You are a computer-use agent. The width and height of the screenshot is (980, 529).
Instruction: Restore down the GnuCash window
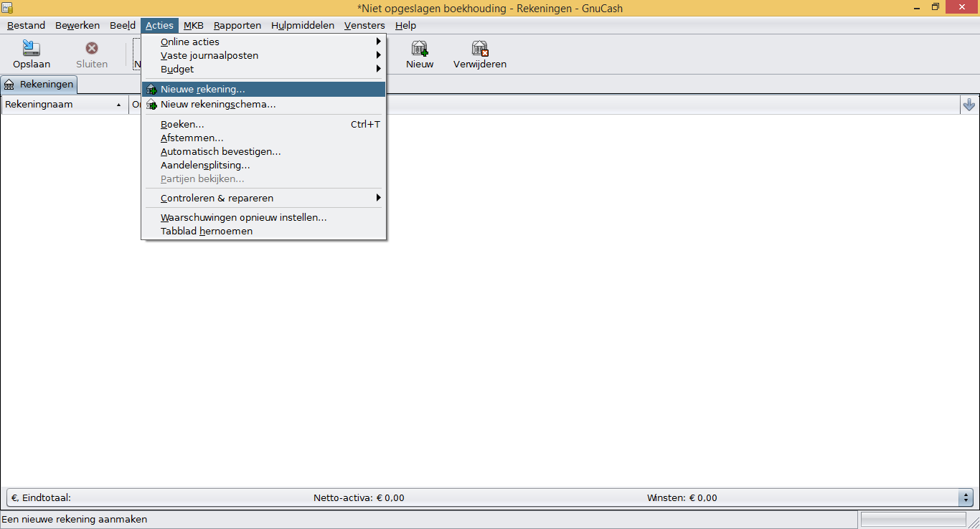click(x=936, y=7)
